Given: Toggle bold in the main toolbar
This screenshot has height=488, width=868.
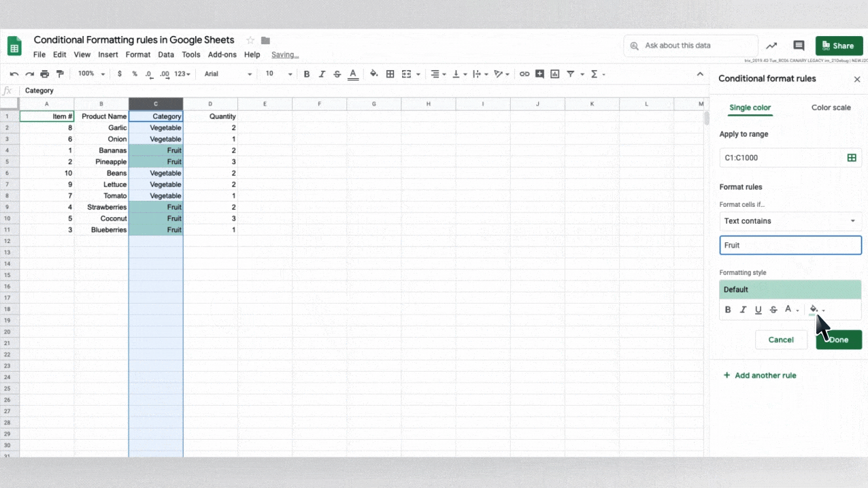Looking at the screenshot, I should tap(307, 74).
